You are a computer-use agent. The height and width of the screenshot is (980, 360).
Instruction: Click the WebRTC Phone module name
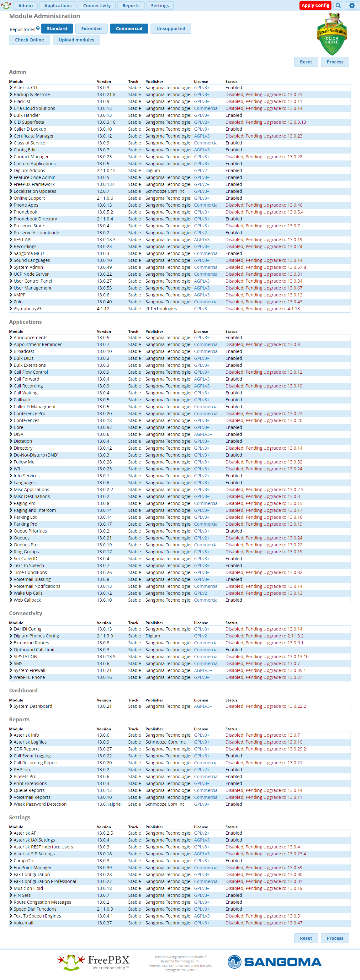[29, 678]
